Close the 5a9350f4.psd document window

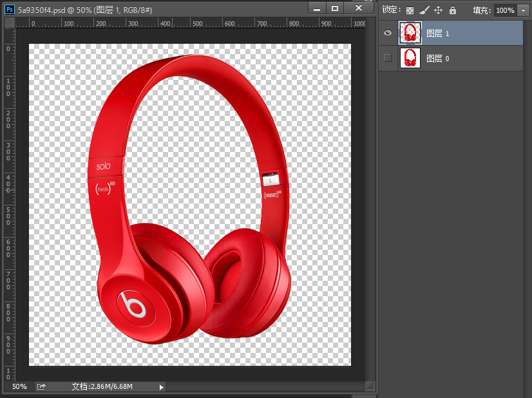[359, 8]
